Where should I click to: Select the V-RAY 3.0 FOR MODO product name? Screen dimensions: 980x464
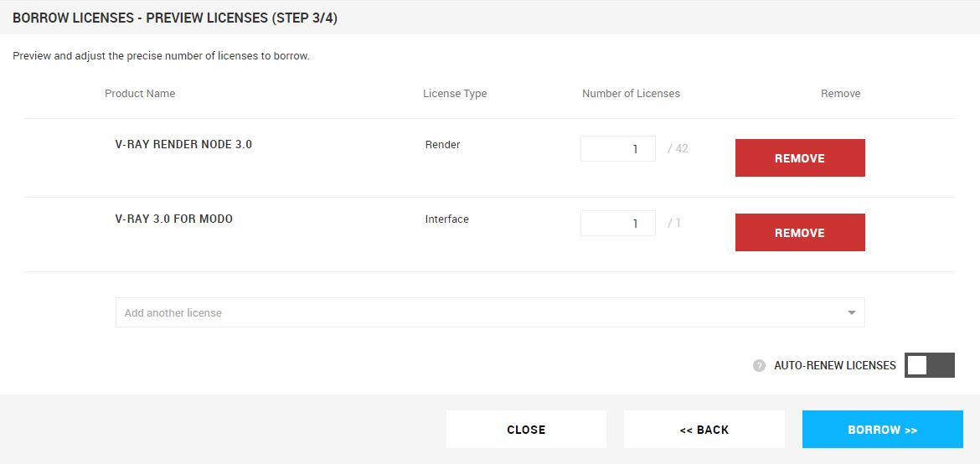pyautogui.click(x=174, y=219)
